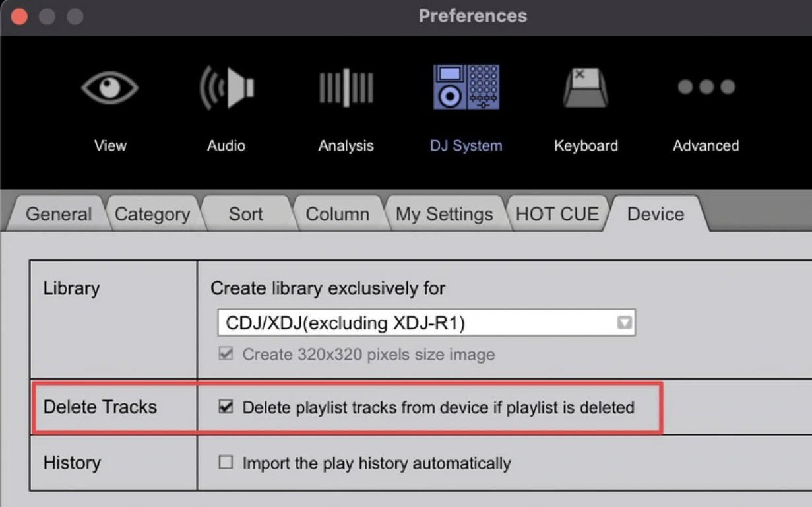Image resolution: width=812 pixels, height=507 pixels.
Task: Expand the CDJ/XDJ library dropdown arrow
Action: 624,323
